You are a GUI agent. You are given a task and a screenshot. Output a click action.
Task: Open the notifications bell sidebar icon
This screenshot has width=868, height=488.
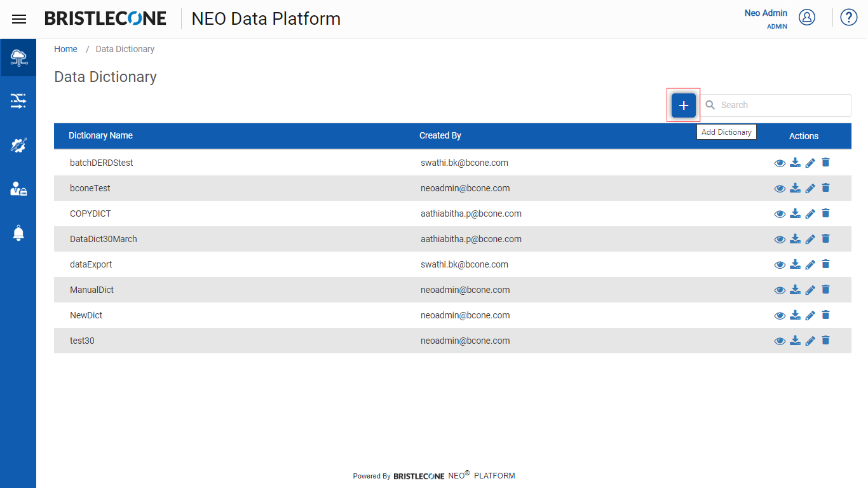click(x=18, y=233)
